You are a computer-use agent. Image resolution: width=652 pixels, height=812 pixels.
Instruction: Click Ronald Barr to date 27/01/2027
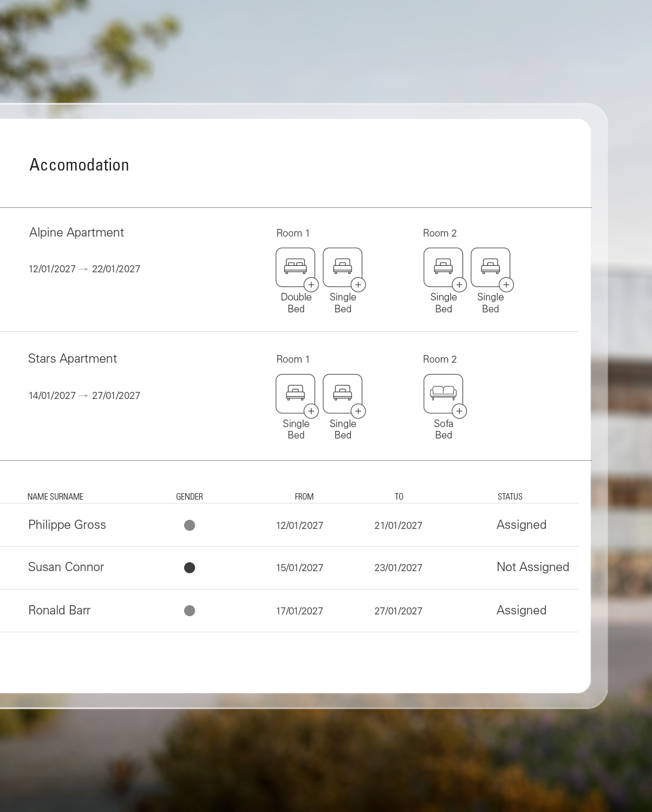tap(398, 611)
